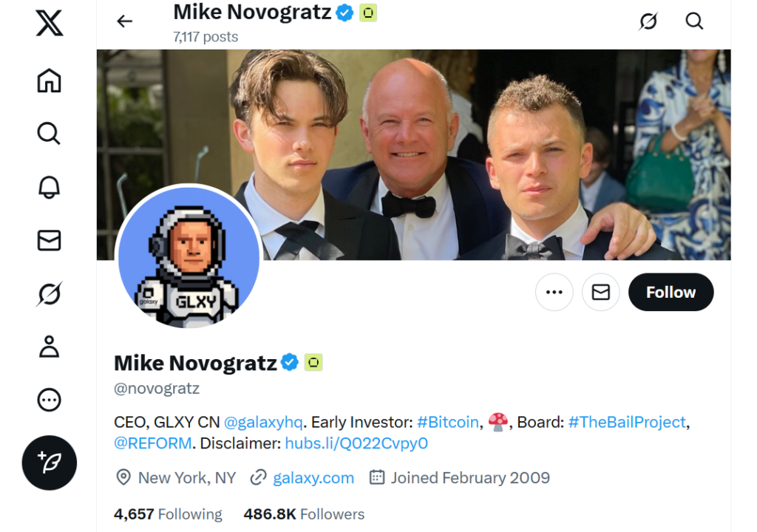
Task: Click the compose post button
Action: tap(50, 463)
